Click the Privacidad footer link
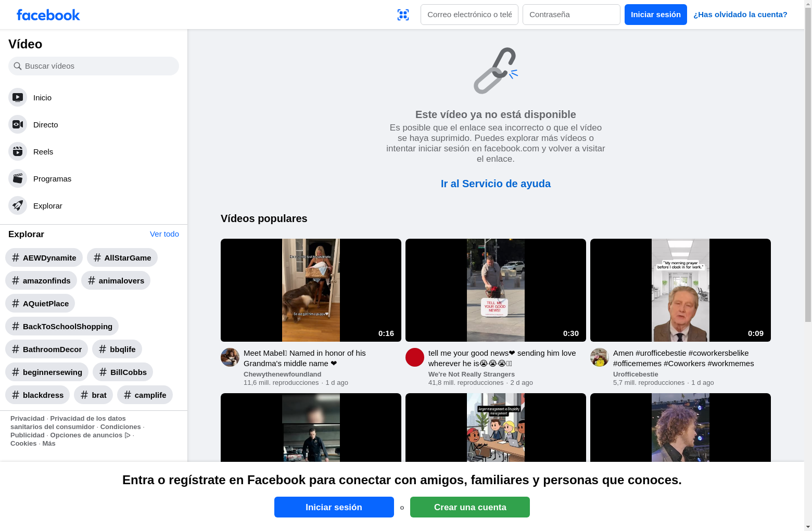Viewport: 812px width, 531px height. [28, 419]
